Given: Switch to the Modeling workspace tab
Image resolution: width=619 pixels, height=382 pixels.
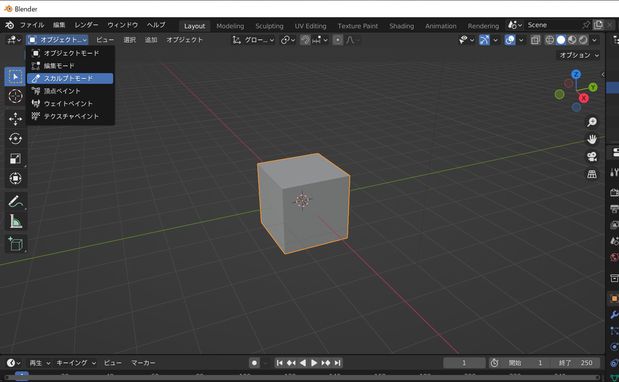Looking at the screenshot, I should click(x=230, y=26).
